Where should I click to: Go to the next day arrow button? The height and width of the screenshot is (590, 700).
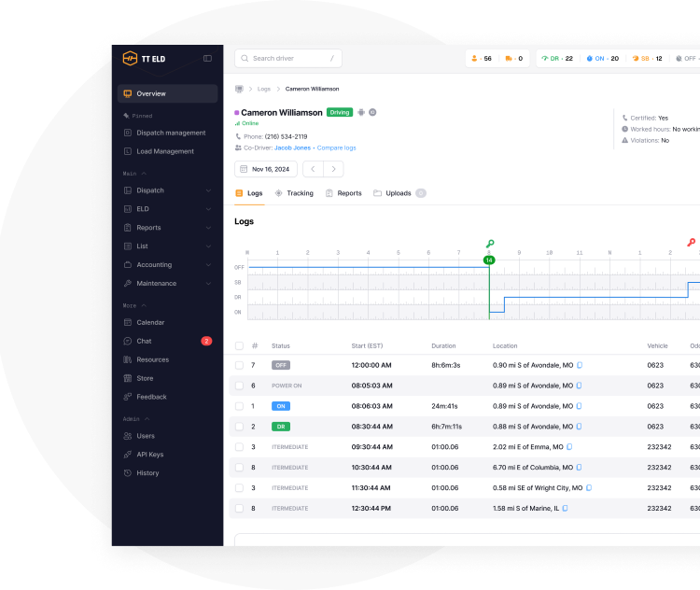[334, 169]
